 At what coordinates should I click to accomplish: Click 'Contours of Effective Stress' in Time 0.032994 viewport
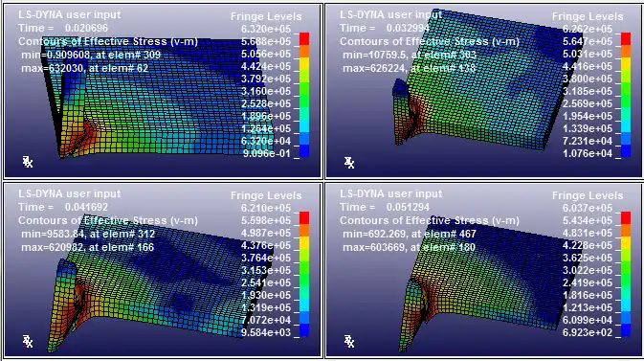coord(430,41)
